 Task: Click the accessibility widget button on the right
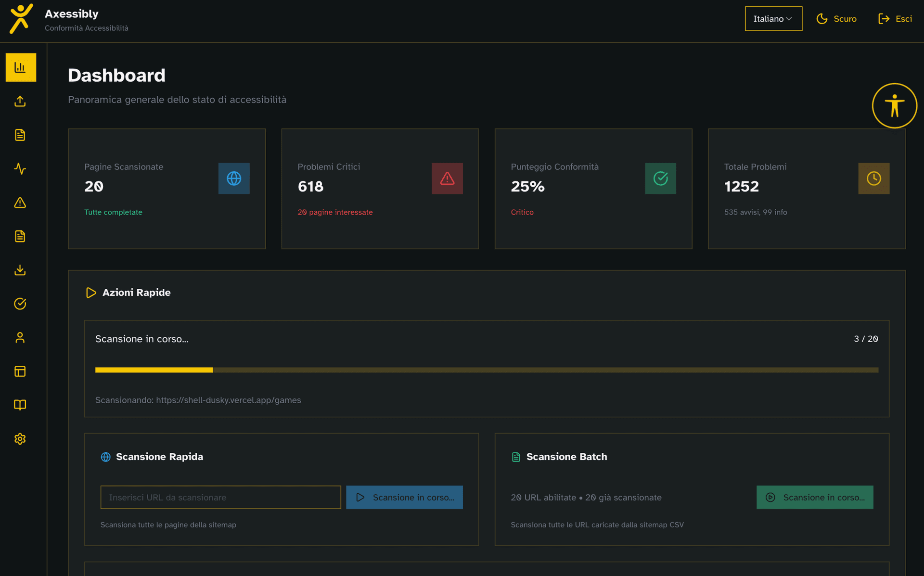pyautogui.click(x=894, y=105)
